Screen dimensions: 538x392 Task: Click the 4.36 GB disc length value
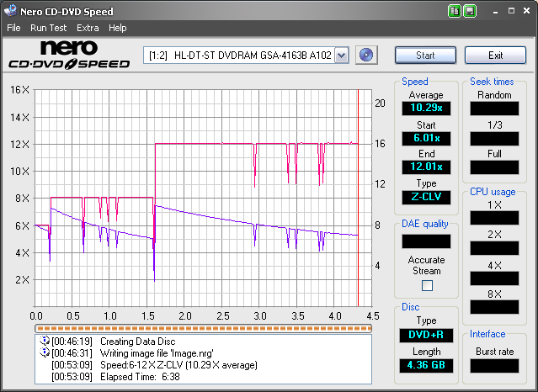[x=426, y=365]
